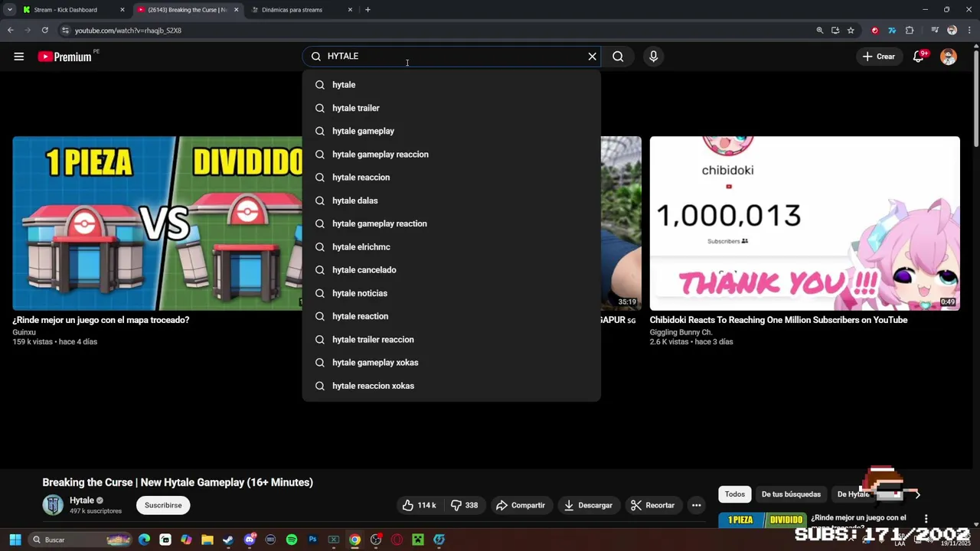Viewport: 980px width, 551px height.
Task: Open the YouTube hamburger guide menu
Action: 19,57
